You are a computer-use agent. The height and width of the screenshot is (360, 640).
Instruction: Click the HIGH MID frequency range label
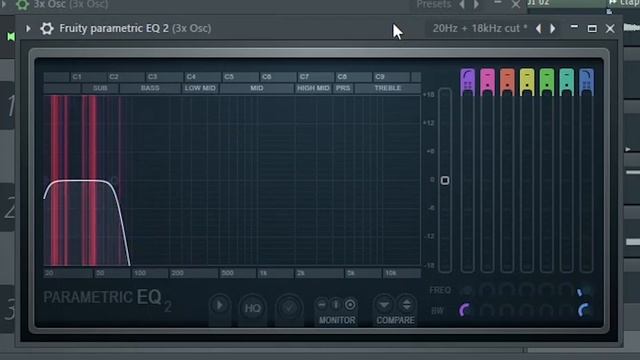(x=313, y=88)
